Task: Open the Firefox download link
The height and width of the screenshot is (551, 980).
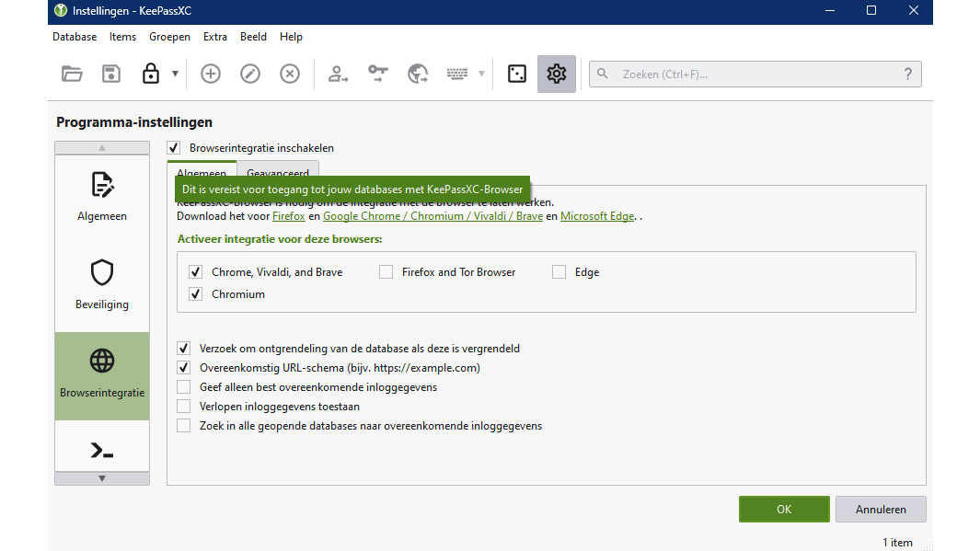Action: tap(289, 216)
